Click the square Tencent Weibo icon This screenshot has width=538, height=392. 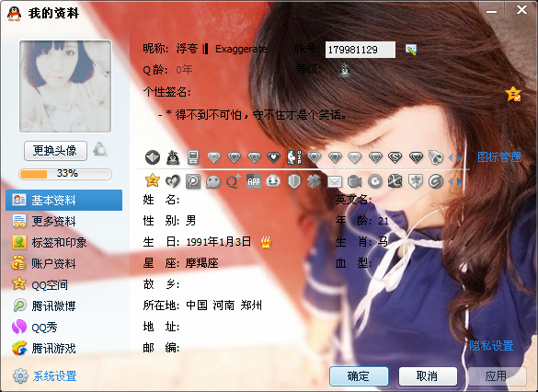tap(193, 181)
